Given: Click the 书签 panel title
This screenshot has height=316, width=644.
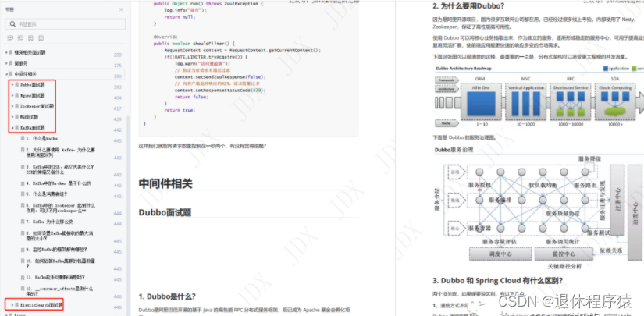Looking at the screenshot, I should [9, 9].
